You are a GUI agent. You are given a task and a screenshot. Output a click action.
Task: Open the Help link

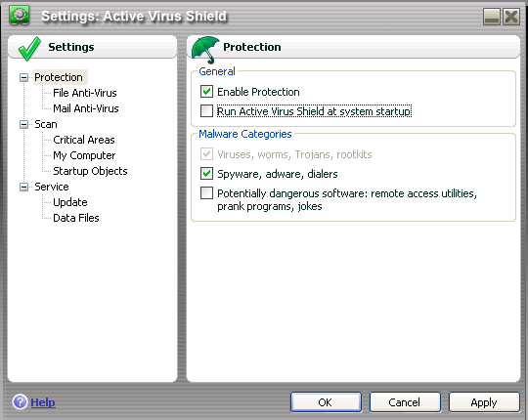(x=43, y=402)
